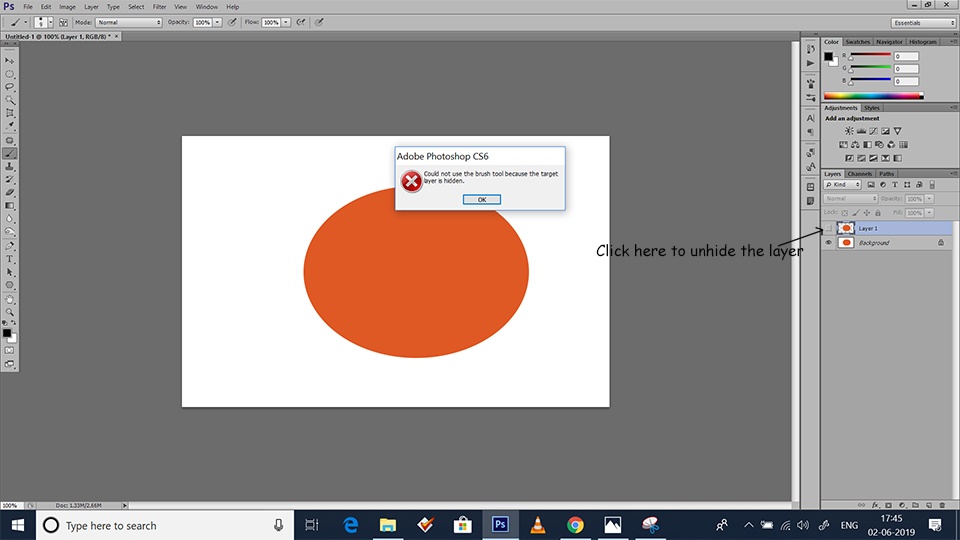
Task: Click the toolbox foreground color swatch
Action: click(x=6, y=333)
